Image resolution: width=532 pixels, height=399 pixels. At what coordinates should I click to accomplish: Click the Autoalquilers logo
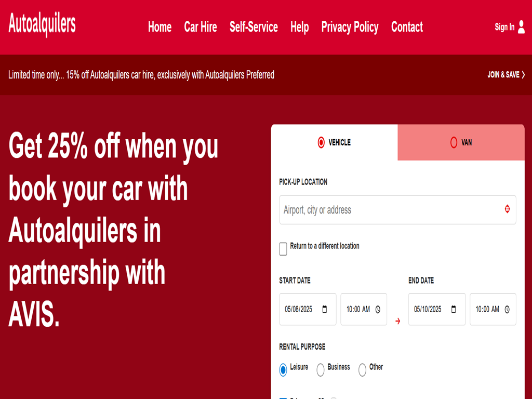tap(42, 25)
